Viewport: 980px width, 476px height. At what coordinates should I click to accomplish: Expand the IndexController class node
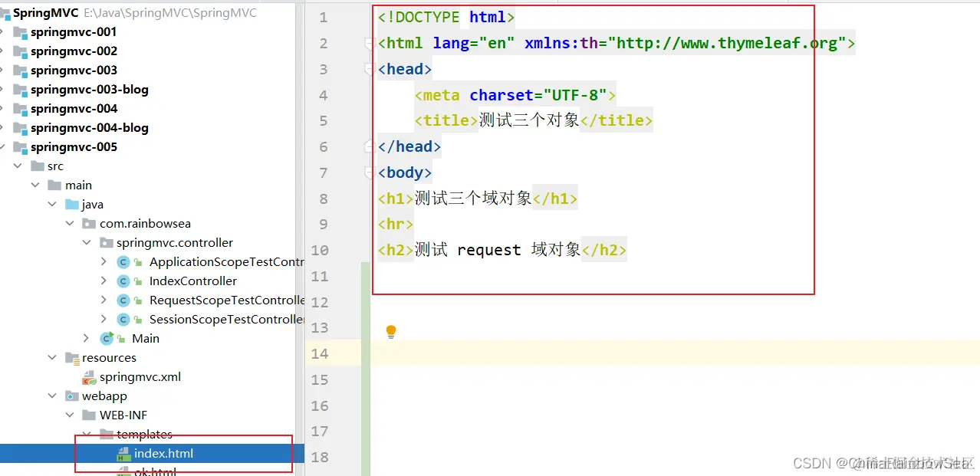(x=104, y=281)
